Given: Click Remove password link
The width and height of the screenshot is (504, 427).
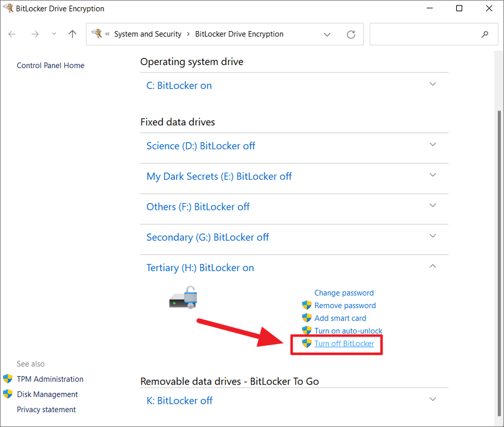Looking at the screenshot, I should (345, 305).
